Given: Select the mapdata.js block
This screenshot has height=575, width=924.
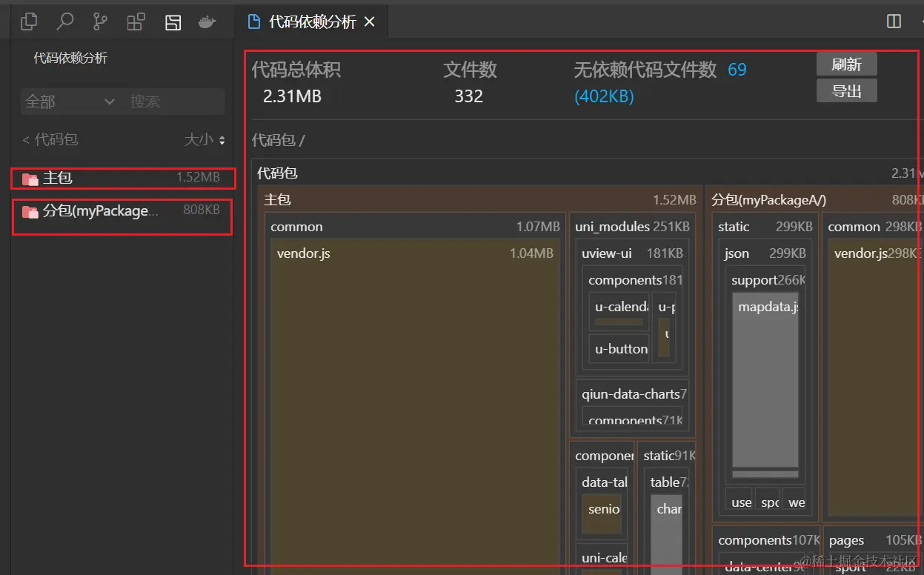Looking at the screenshot, I should [765, 379].
